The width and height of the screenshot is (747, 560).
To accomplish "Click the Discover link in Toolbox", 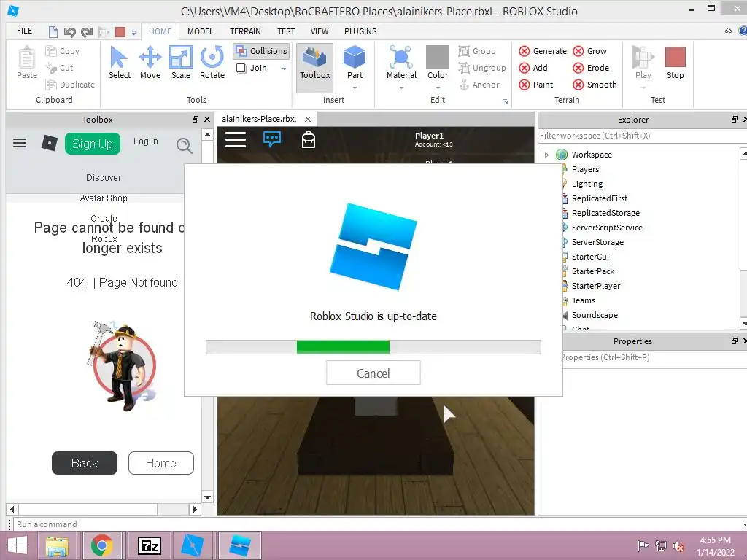I will (x=104, y=178).
